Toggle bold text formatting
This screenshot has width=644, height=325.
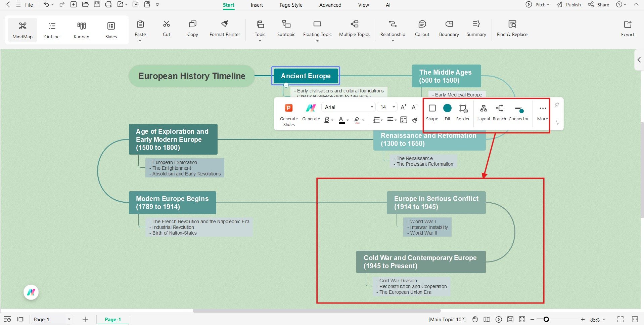[327, 120]
